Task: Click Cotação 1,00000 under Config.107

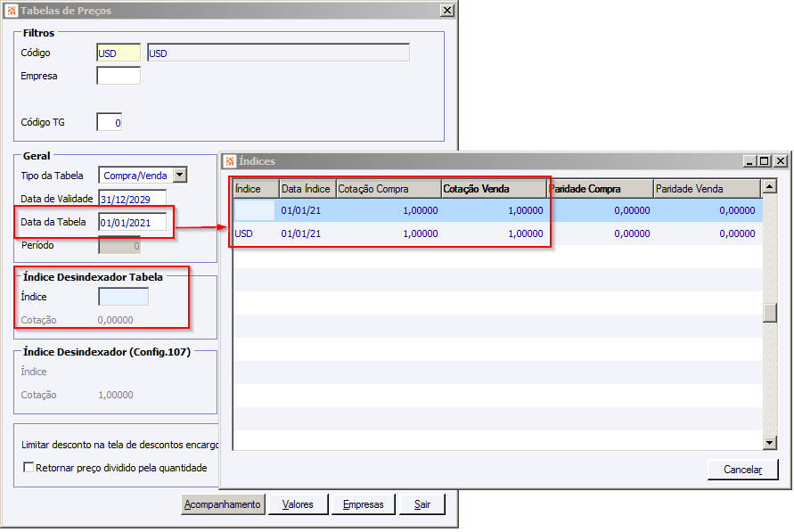Action: [x=116, y=395]
